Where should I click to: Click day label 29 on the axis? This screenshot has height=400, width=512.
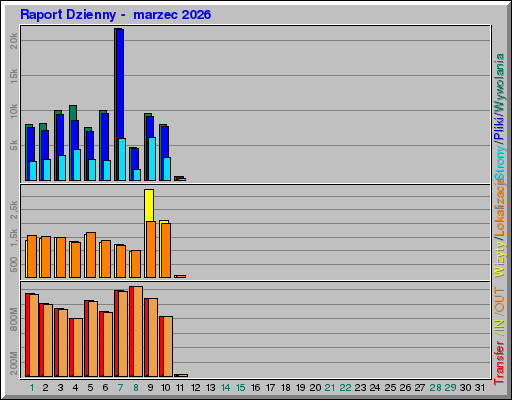[451, 388]
